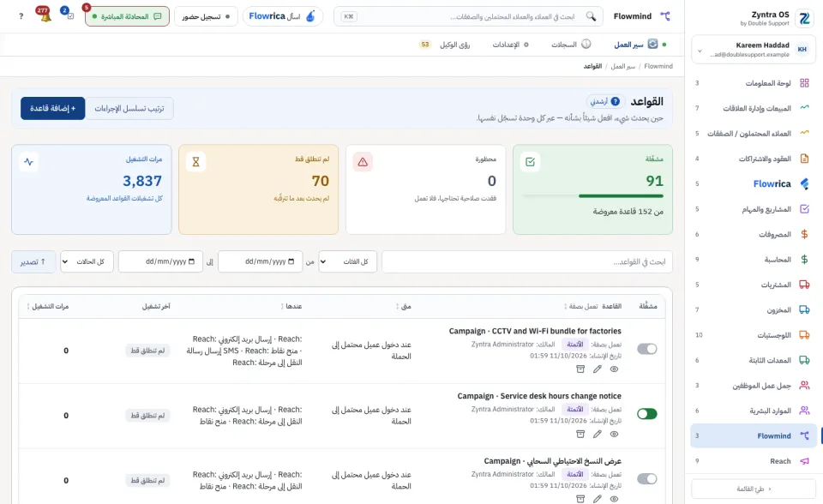Edit the CCTV and Wi-Fi bundle rule

(598, 369)
